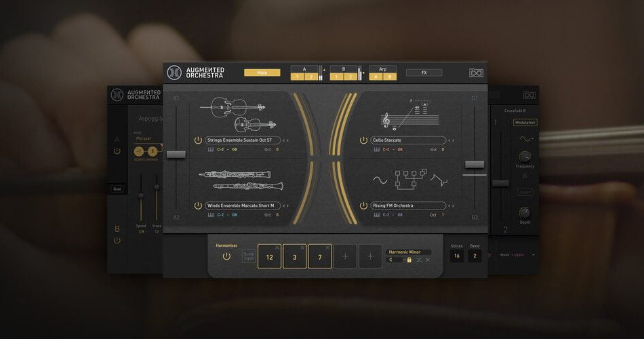
Task: Open layer 2 under the A tab
Action: [x=311, y=77]
